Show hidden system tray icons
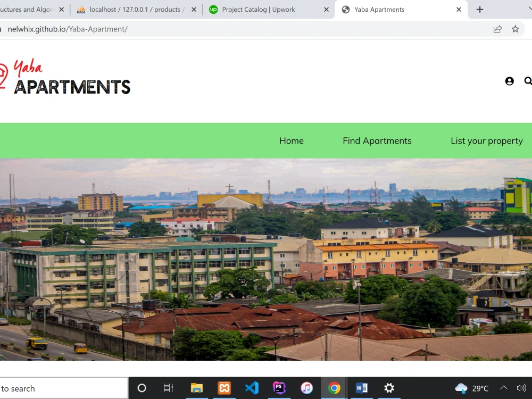The width and height of the screenshot is (532, 399). [504, 388]
